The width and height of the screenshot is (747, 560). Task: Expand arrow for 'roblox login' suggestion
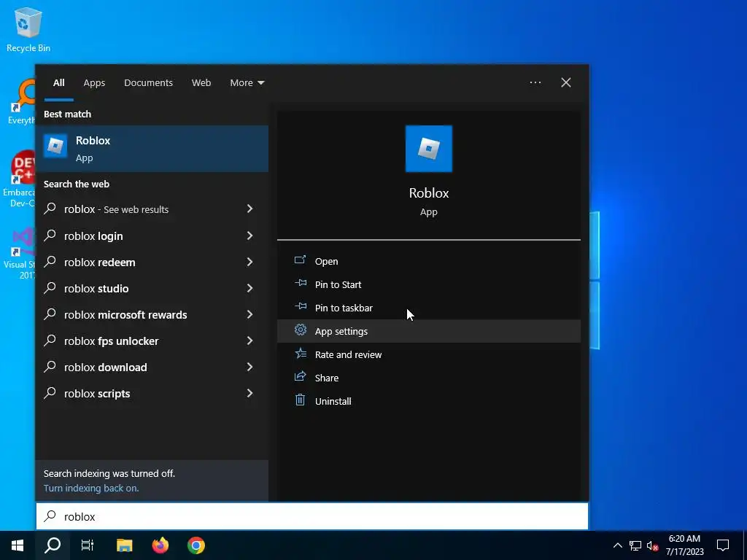click(x=249, y=236)
